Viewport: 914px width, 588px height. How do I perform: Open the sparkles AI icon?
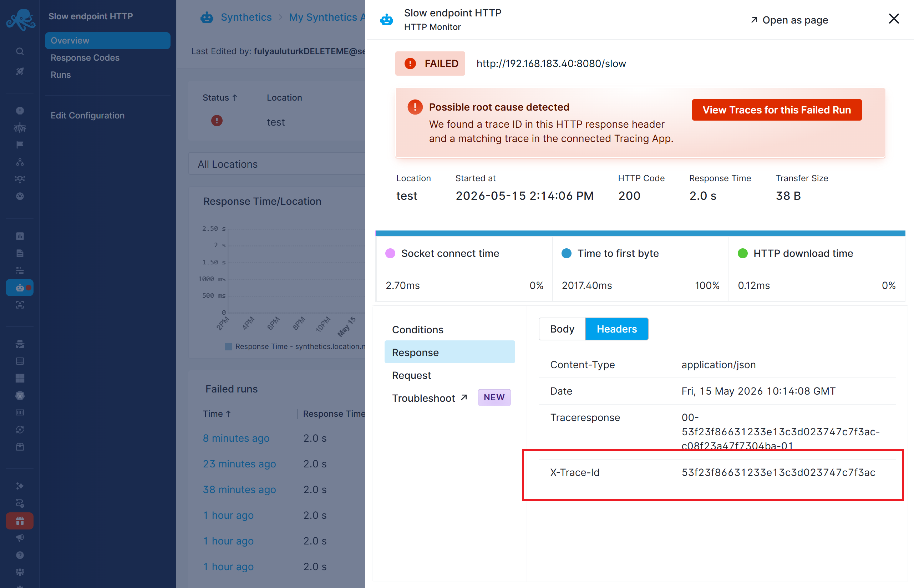(x=20, y=486)
